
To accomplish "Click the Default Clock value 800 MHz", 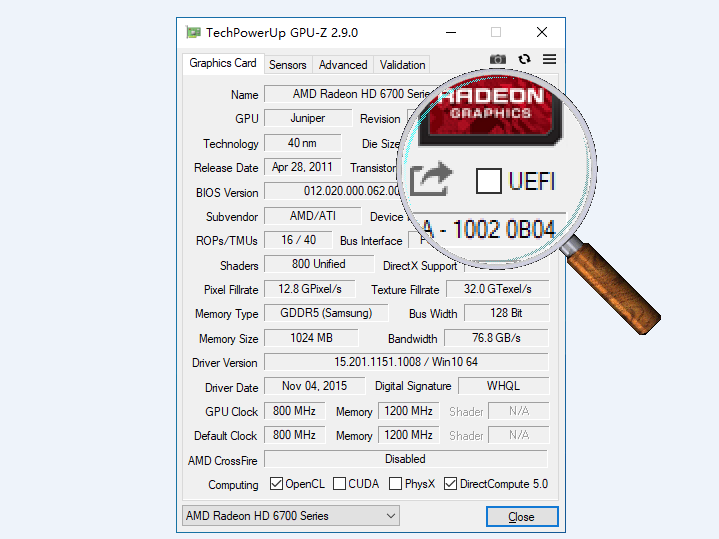I will click(x=294, y=435).
